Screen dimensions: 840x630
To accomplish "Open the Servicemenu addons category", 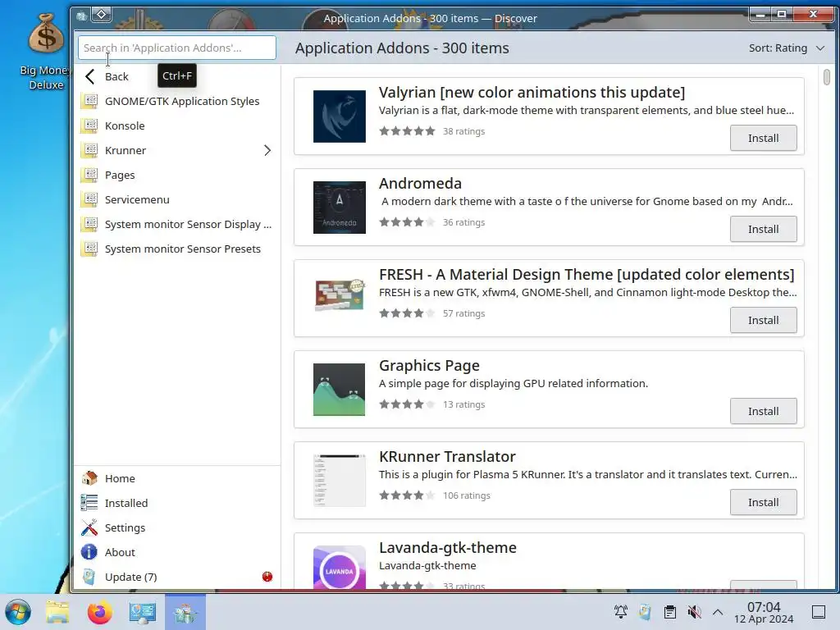I will point(177,199).
